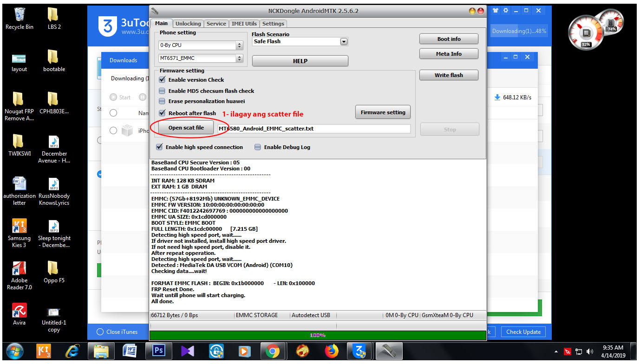Click the scatter file path input field

click(x=314, y=129)
